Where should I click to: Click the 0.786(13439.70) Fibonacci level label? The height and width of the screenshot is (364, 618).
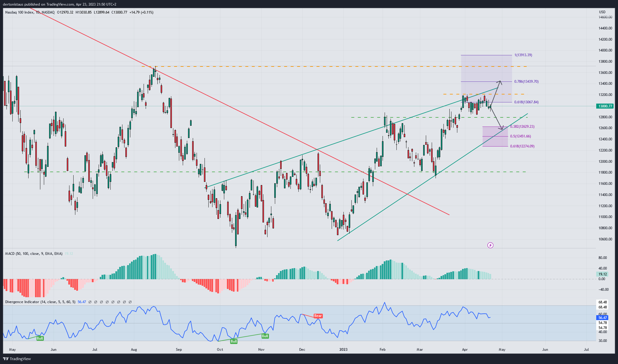click(526, 82)
